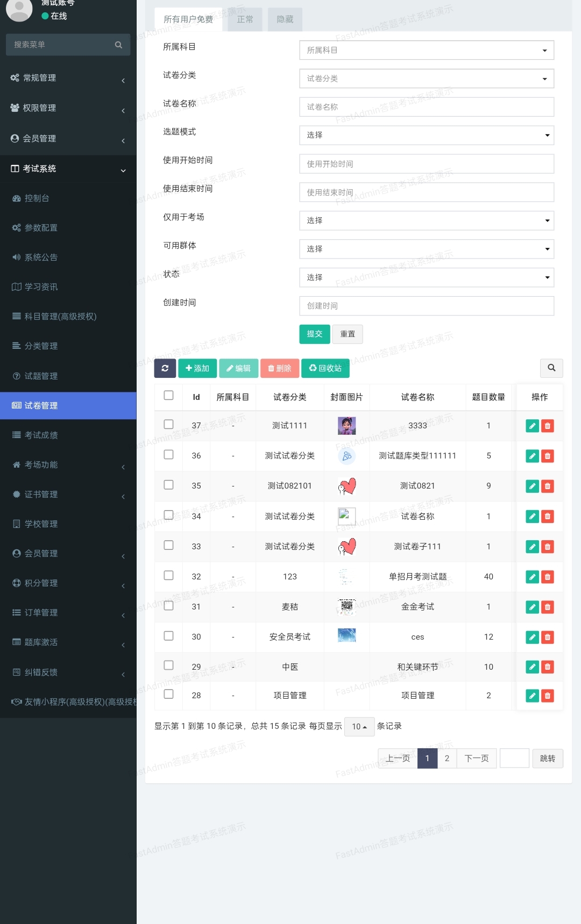Edit row 37 with green pencil icon
The height and width of the screenshot is (924, 581).
click(532, 426)
